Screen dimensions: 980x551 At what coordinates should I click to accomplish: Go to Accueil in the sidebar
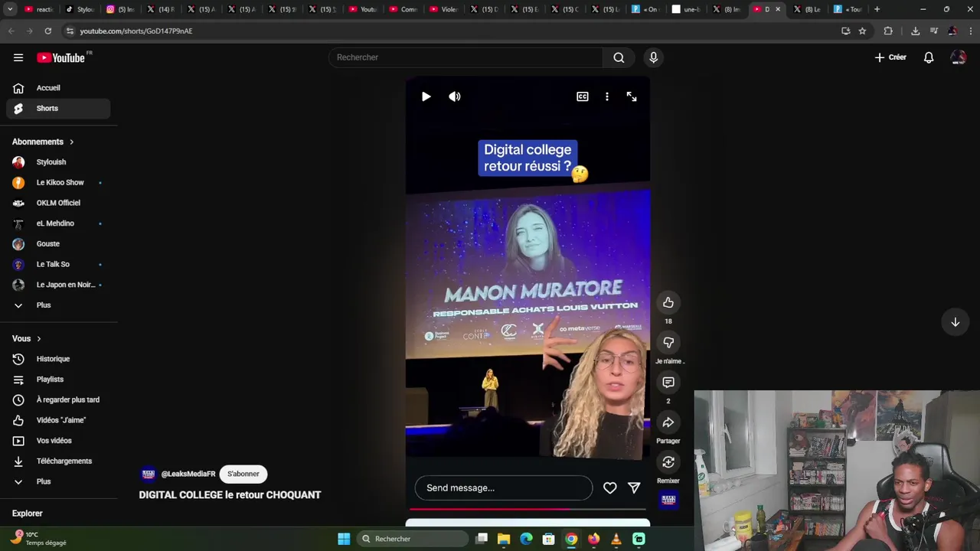click(58, 88)
